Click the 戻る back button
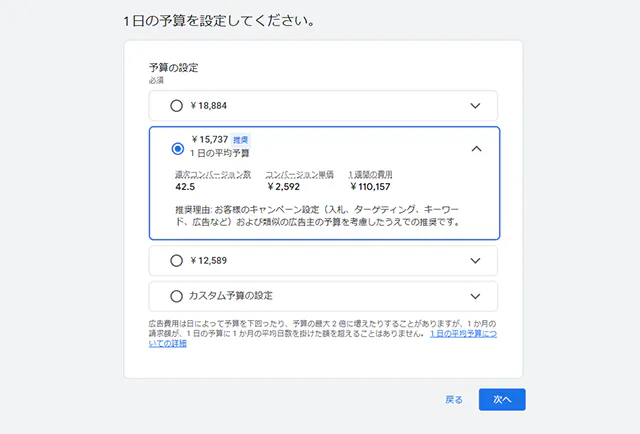The width and height of the screenshot is (640, 434). click(x=454, y=399)
